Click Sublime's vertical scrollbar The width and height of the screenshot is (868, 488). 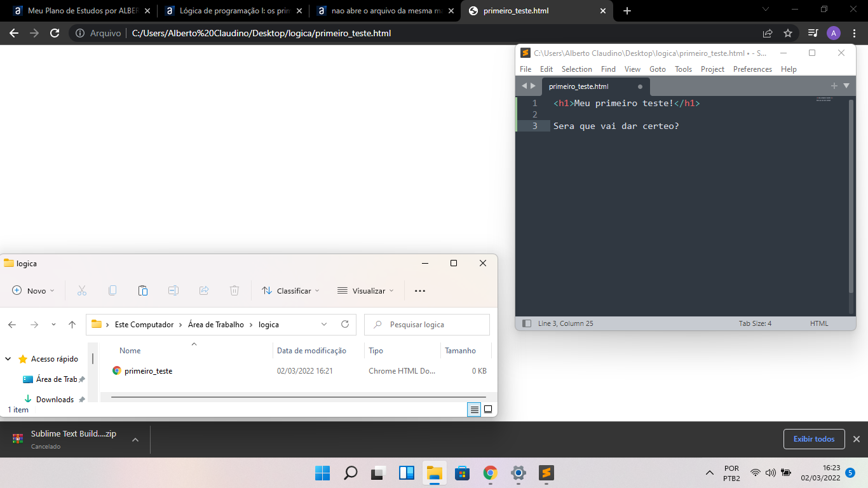851,196
